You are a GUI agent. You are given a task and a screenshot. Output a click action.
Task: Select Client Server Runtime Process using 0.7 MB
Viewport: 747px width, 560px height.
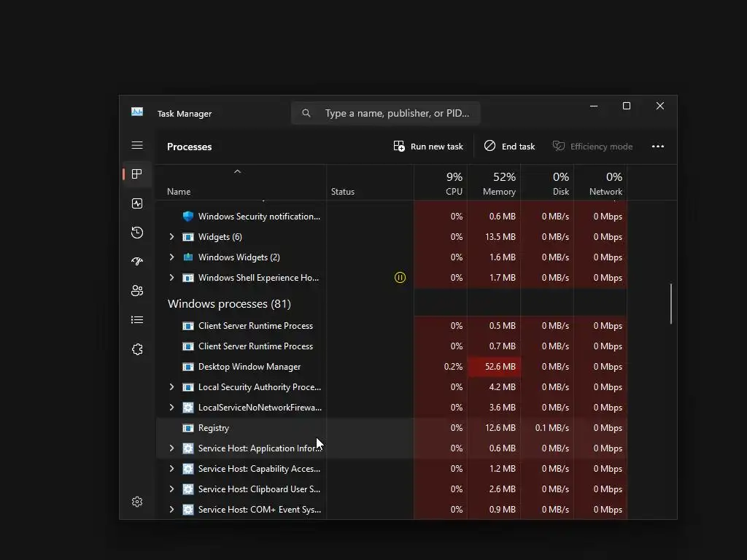[392, 346]
